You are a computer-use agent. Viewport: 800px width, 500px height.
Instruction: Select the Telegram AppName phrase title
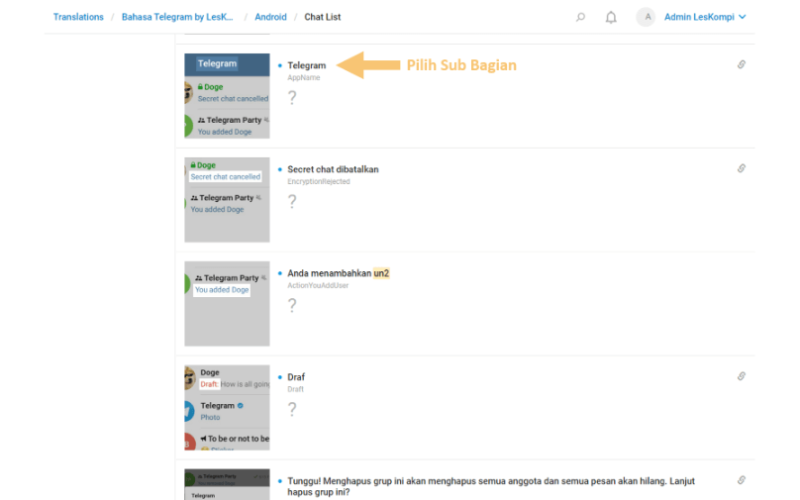point(307,65)
